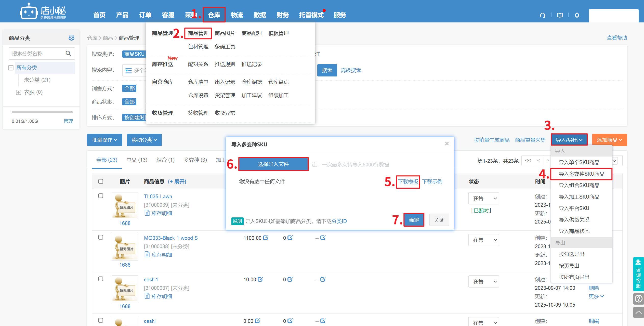The height and width of the screenshot is (326, 644).
Task: Tick the checkbox for TL035-Lawn product
Action: (101, 196)
